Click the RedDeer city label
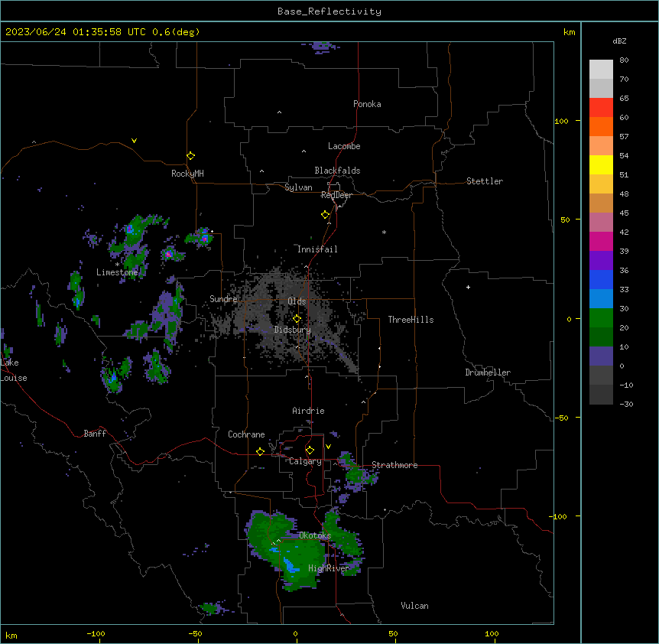 (336, 195)
